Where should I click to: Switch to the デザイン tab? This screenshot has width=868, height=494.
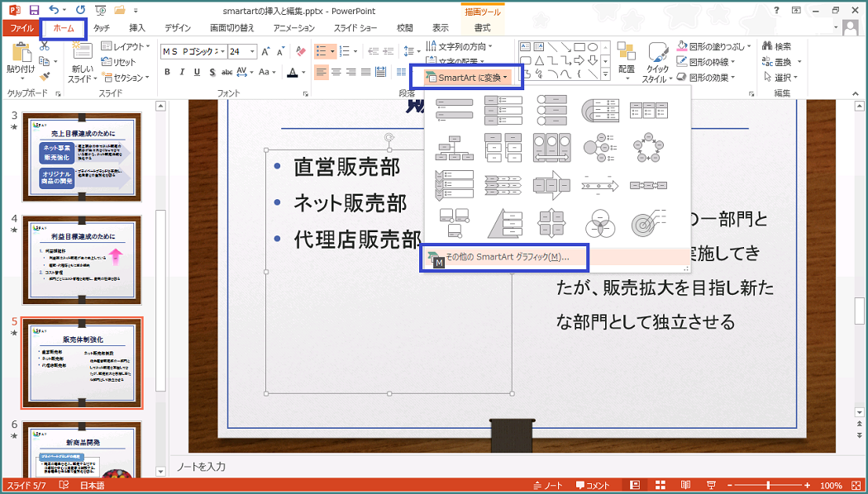pyautogui.click(x=178, y=28)
